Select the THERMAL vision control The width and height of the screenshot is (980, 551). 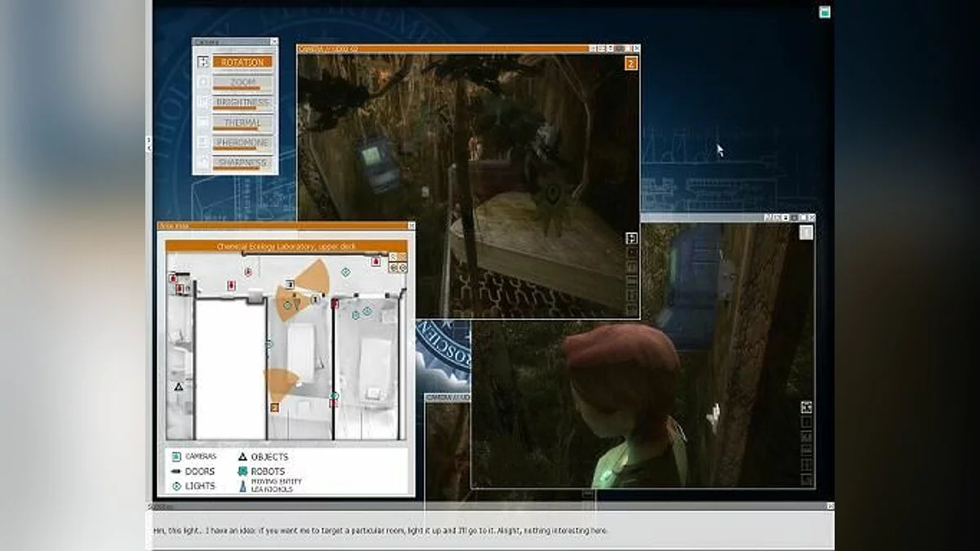[x=243, y=122]
